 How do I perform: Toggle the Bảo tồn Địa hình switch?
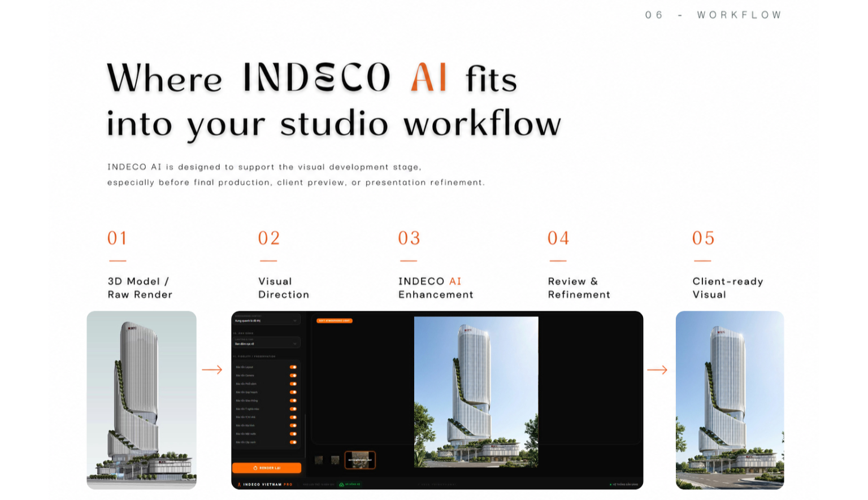click(x=293, y=425)
